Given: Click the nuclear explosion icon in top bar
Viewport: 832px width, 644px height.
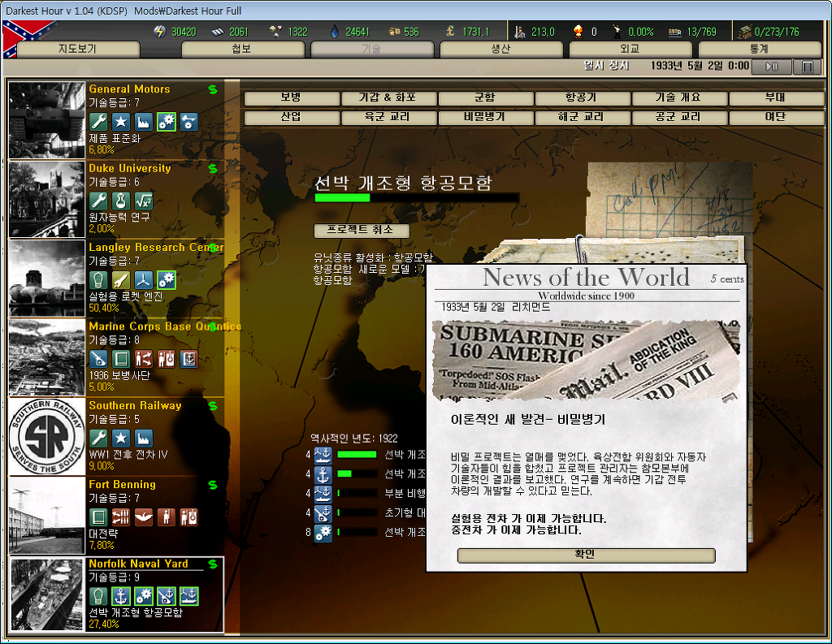Looking at the screenshot, I should click(x=578, y=32).
